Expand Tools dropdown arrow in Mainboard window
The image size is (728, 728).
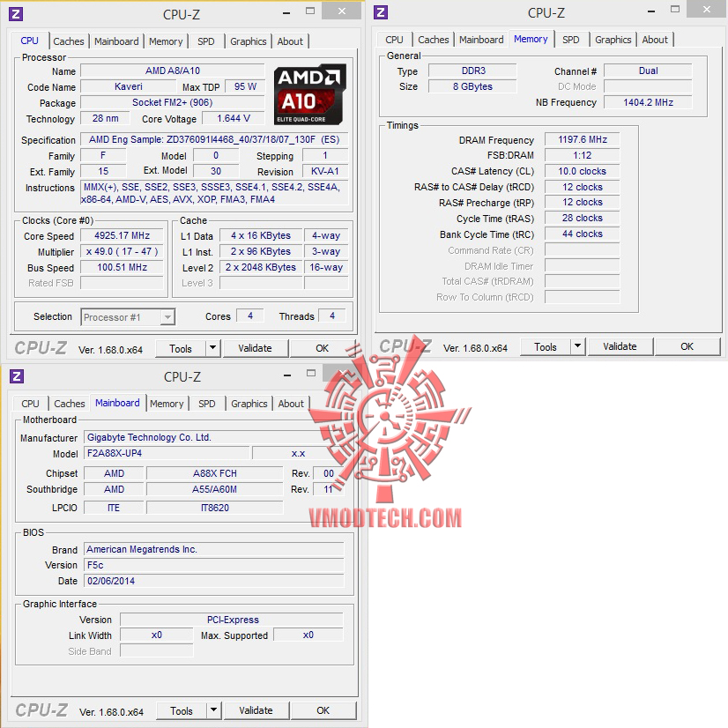coord(213,709)
